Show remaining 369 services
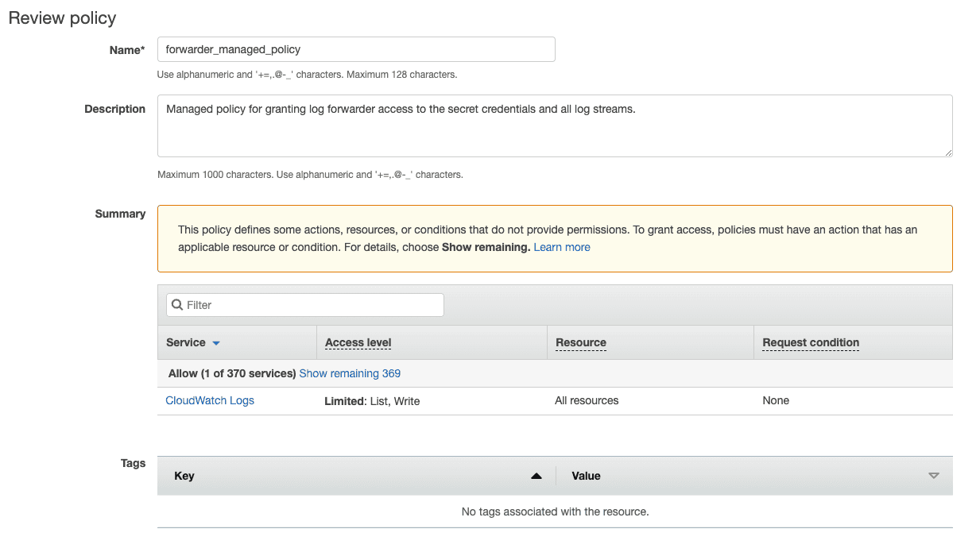Viewport: 980px width, 552px height. [350, 373]
